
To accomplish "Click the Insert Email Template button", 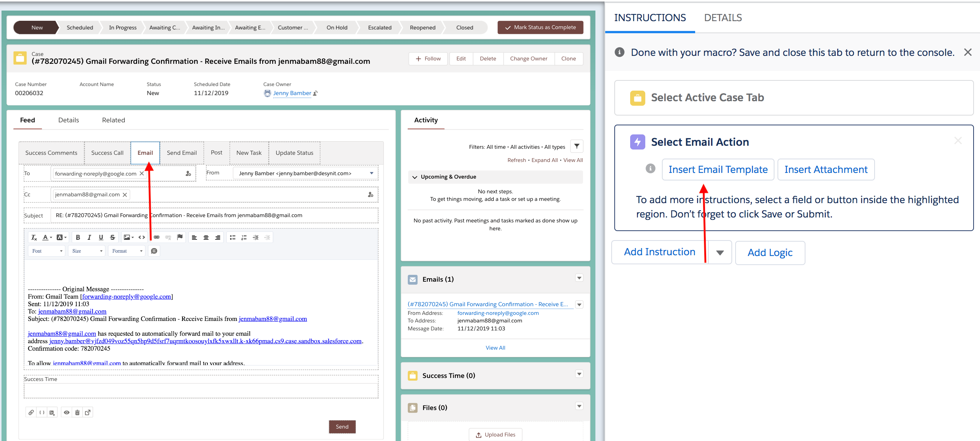I will pyautogui.click(x=718, y=170).
